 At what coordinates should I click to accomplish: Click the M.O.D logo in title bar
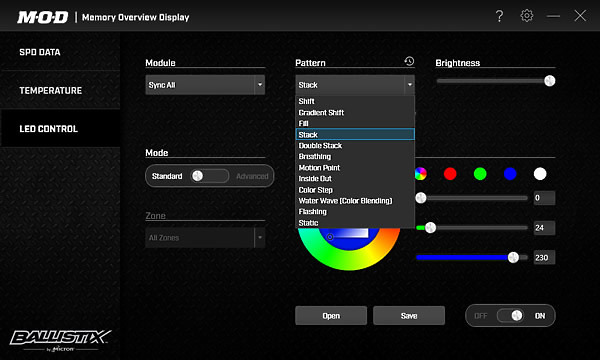coord(42,17)
